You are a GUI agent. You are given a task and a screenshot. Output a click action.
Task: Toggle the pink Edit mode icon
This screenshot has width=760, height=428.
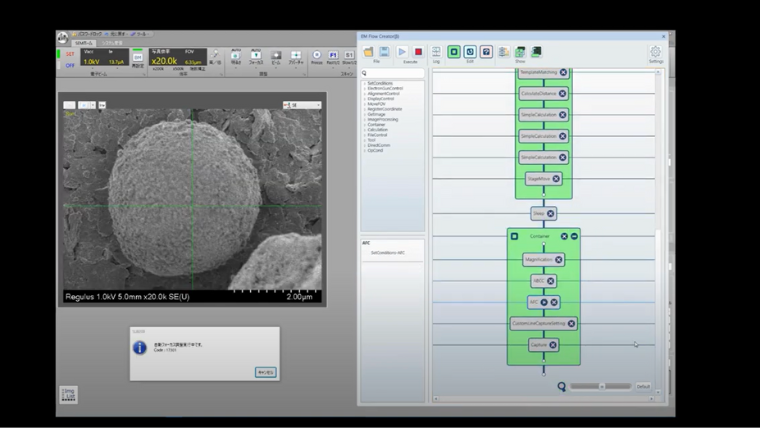click(486, 52)
